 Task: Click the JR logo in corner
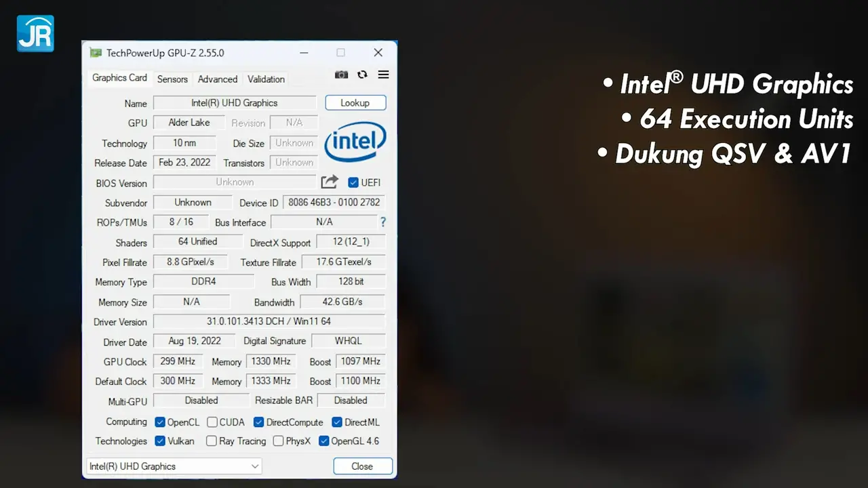point(35,33)
